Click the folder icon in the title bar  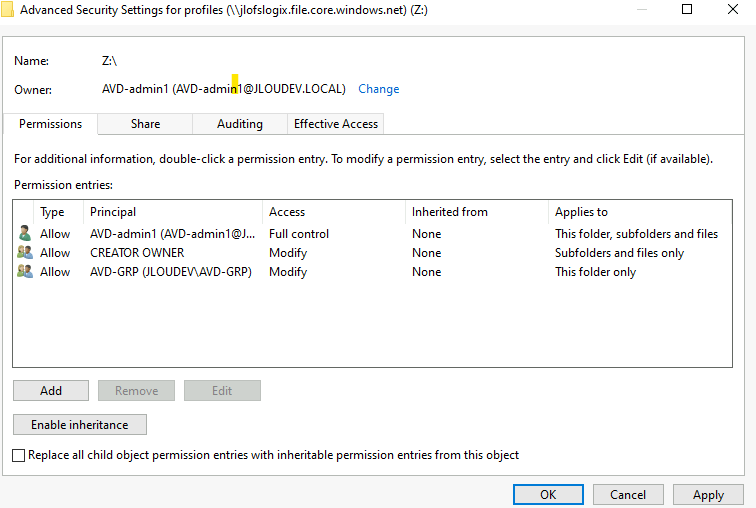tap(7, 10)
